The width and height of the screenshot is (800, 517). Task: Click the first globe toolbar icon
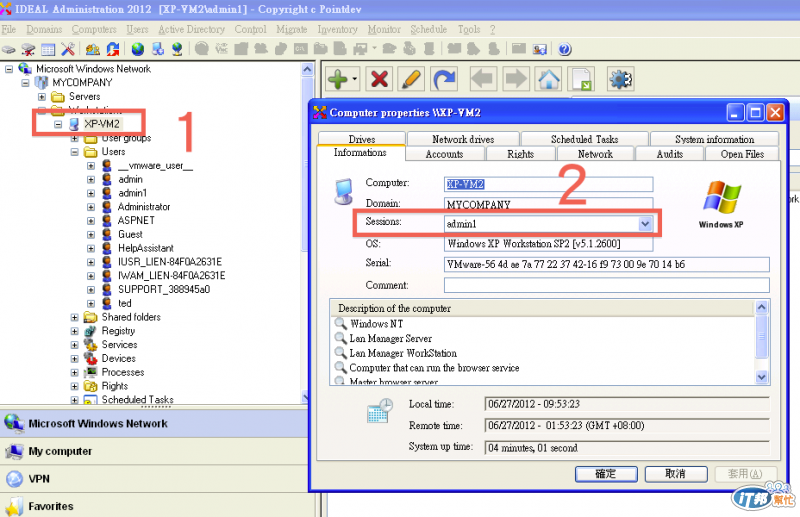click(137, 50)
